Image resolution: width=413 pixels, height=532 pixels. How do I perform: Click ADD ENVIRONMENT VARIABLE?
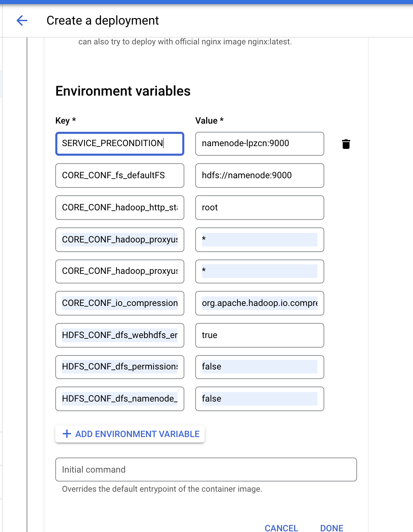(x=130, y=434)
